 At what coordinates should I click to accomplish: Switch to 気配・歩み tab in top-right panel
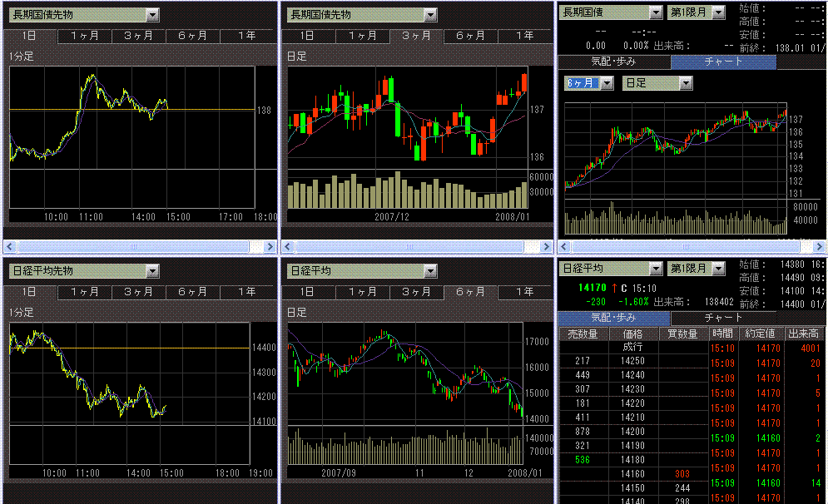point(614,62)
